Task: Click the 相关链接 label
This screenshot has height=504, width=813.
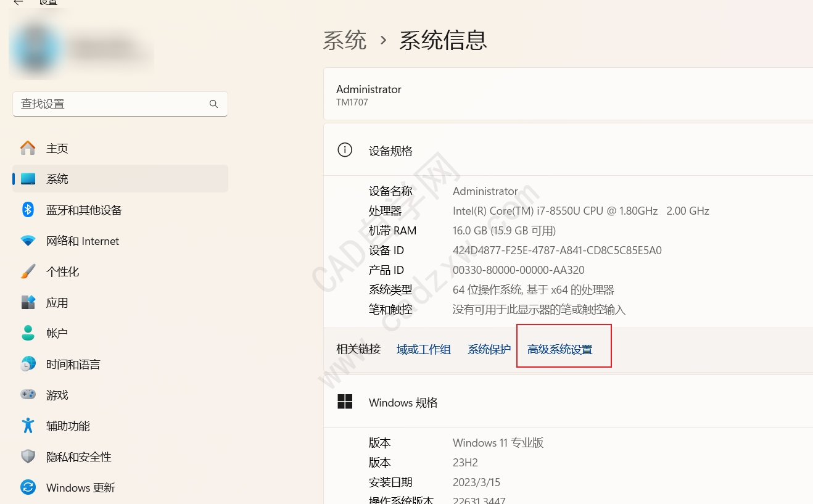Action: pyautogui.click(x=358, y=349)
